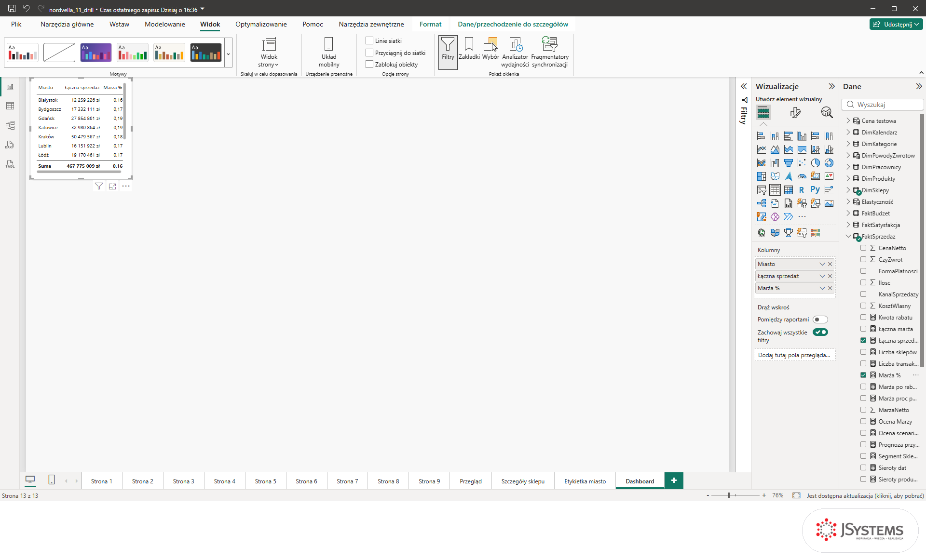Check Zablokuj obiekty option
The width and height of the screenshot is (926, 560).
coord(369,64)
